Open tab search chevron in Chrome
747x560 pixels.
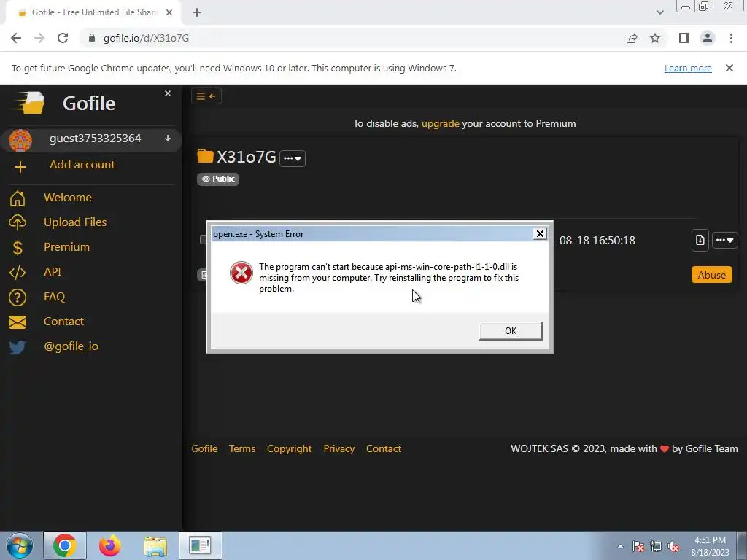[659, 12]
